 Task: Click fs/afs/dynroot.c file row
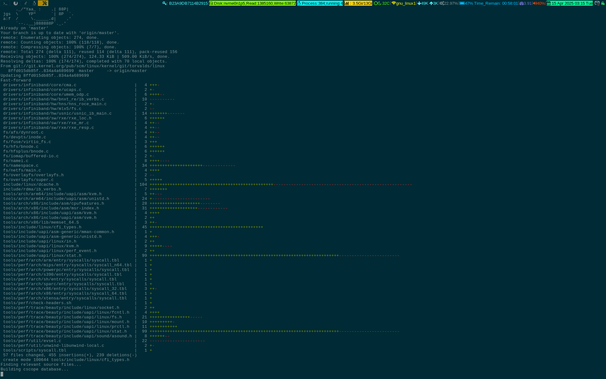point(81,132)
